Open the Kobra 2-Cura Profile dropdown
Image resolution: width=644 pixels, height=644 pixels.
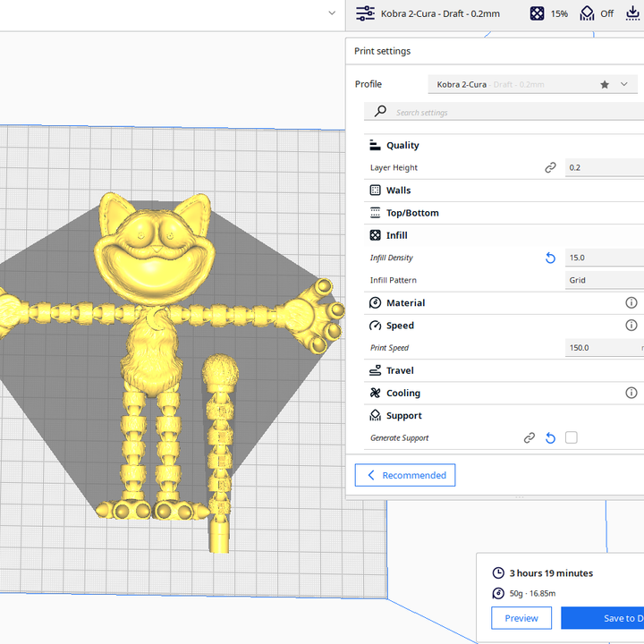tap(533, 84)
